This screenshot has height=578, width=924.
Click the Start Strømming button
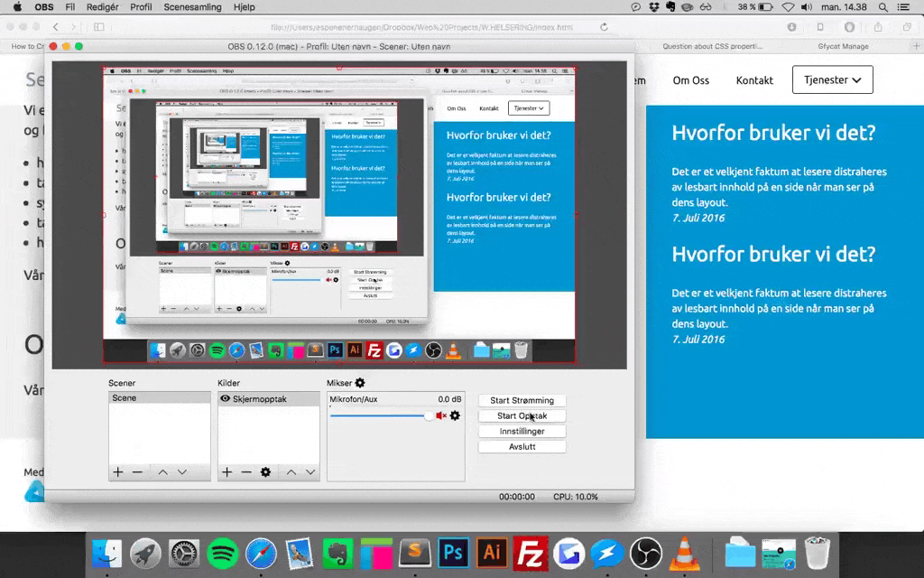(522, 400)
